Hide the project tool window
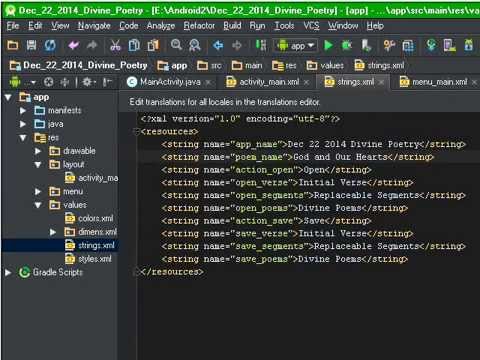The width and height of the screenshot is (480, 360). (107, 82)
